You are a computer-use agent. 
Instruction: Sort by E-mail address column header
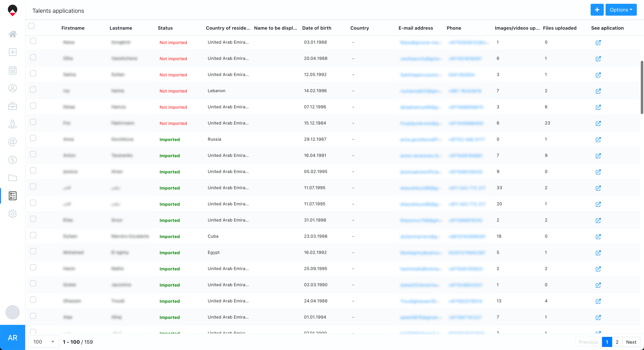tap(416, 28)
